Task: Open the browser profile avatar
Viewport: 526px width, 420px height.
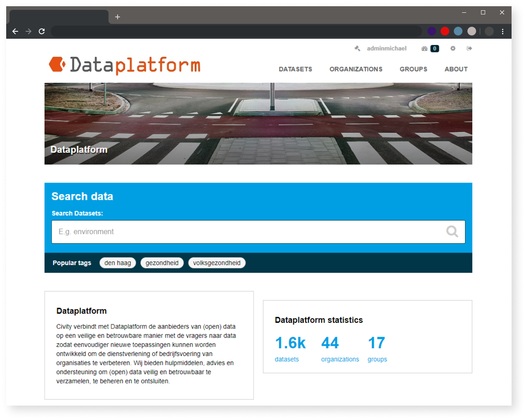Action: point(489,31)
